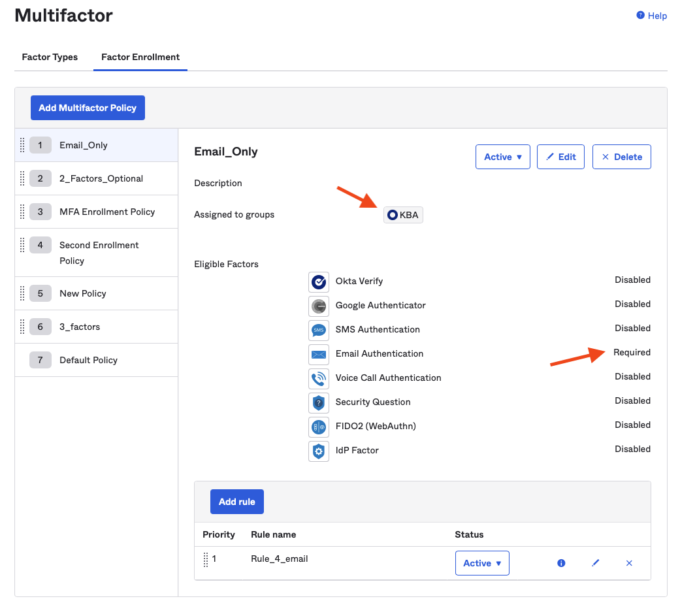Switch to the Factor Types tab

coord(50,57)
